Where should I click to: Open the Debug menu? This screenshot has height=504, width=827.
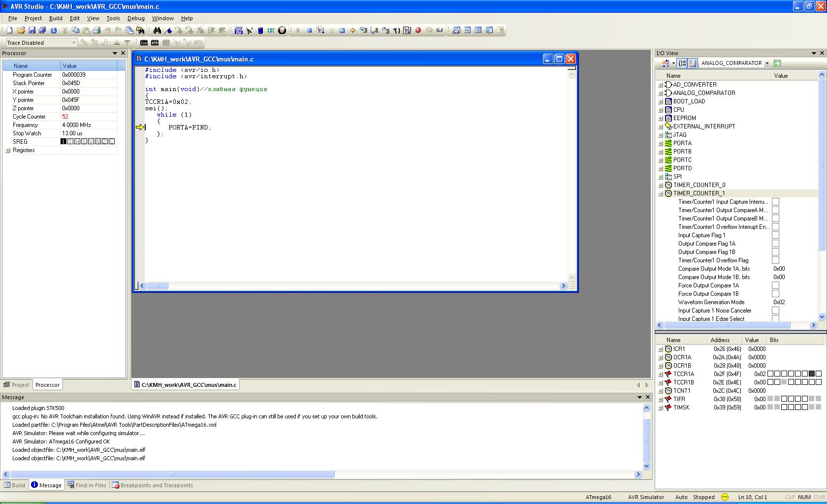136,18
